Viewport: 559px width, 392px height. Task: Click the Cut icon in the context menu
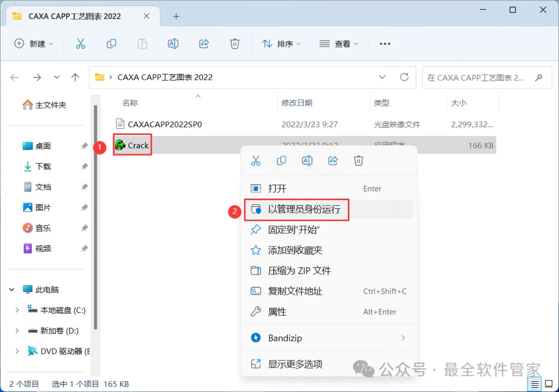256,160
